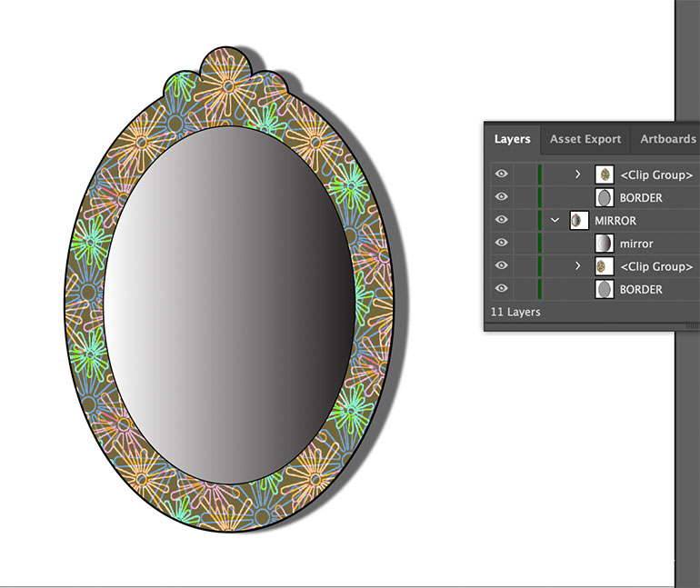Toggle visibility of the lowercase mirror sublayer

pos(500,244)
